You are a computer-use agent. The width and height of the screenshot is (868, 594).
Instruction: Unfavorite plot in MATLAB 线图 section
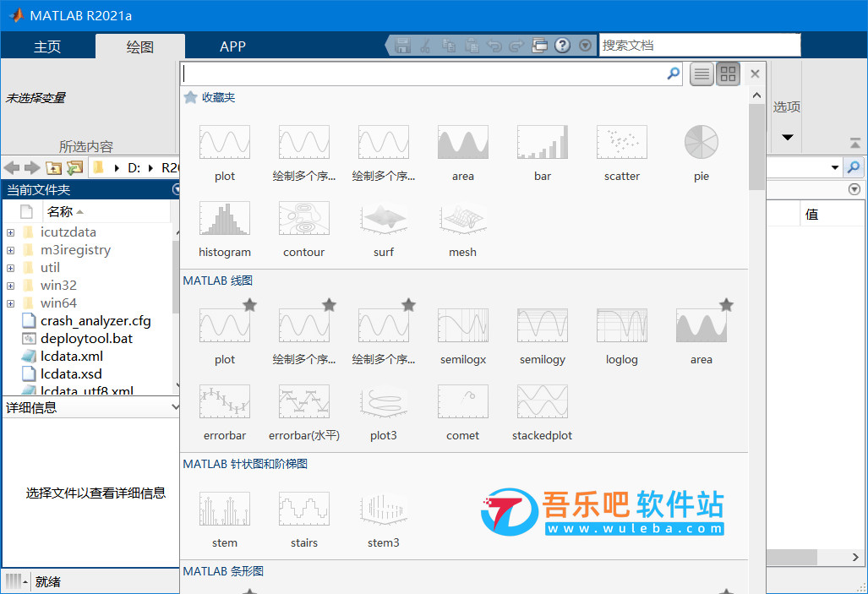pyautogui.click(x=249, y=304)
